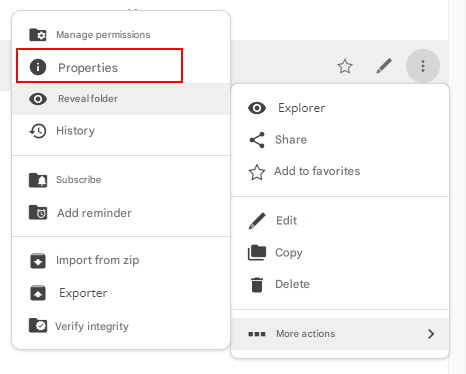The image size is (466, 374).
Task: Open the More actions submenu
Action: tap(340, 334)
